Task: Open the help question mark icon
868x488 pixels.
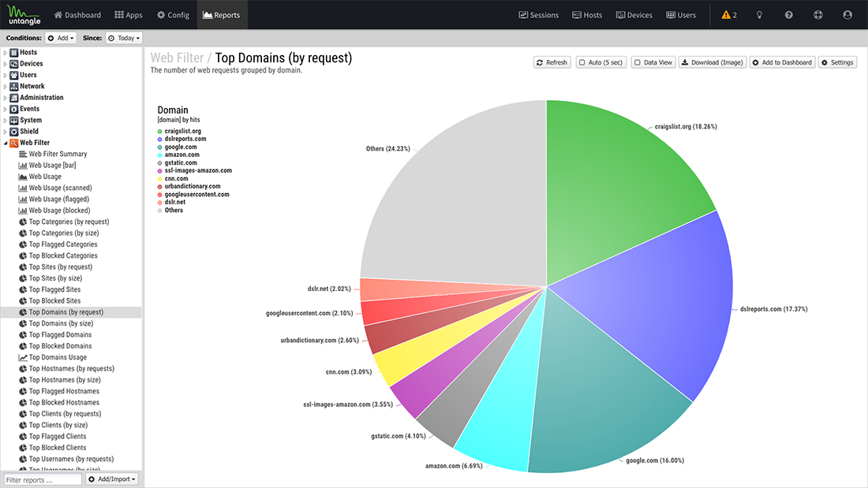Action: (x=789, y=15)
